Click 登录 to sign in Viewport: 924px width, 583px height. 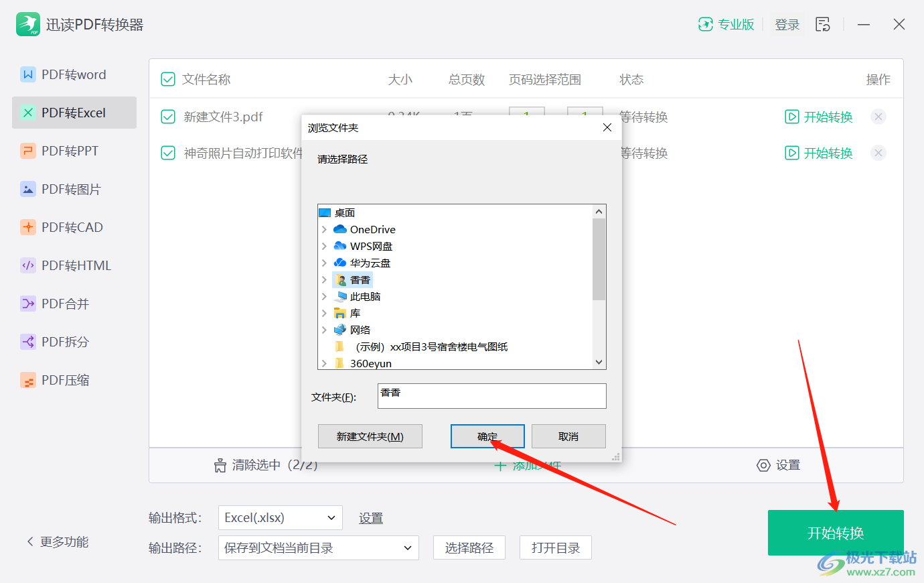787,25
